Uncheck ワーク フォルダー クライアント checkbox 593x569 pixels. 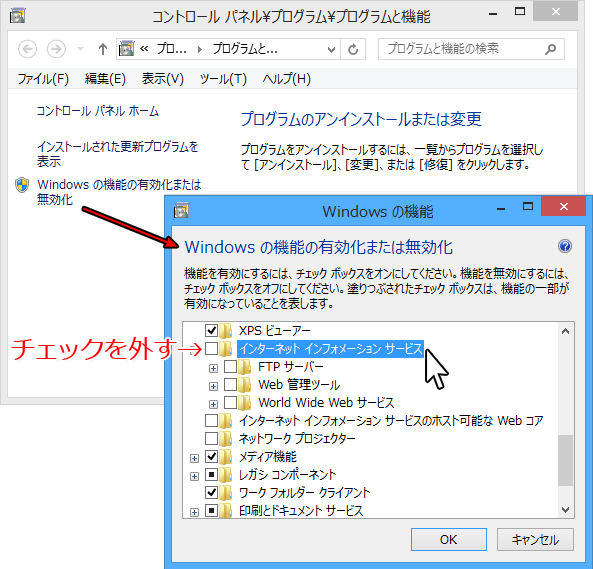[x=211, y=493]
